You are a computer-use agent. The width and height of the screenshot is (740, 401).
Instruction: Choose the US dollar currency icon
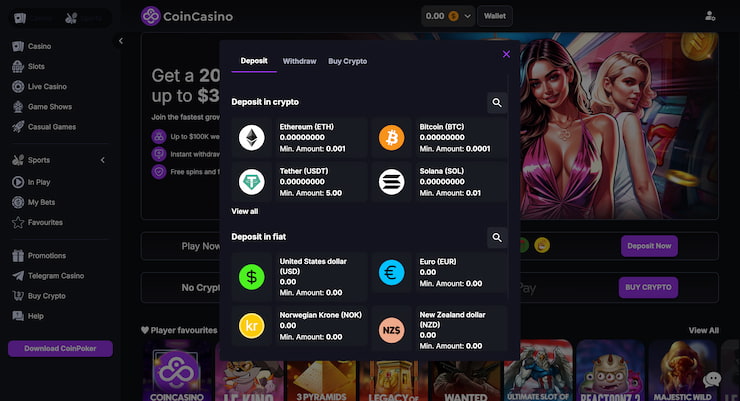click(x=252, y=277)
